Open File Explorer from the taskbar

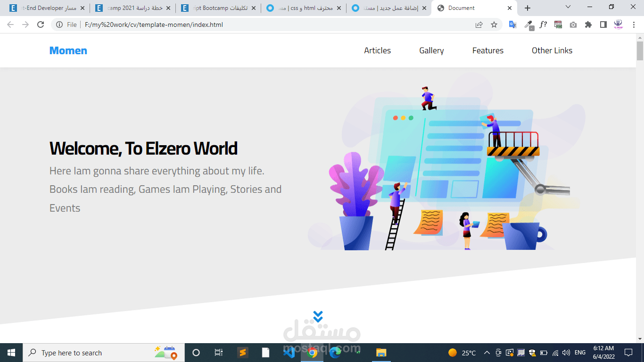pos(381,353)
